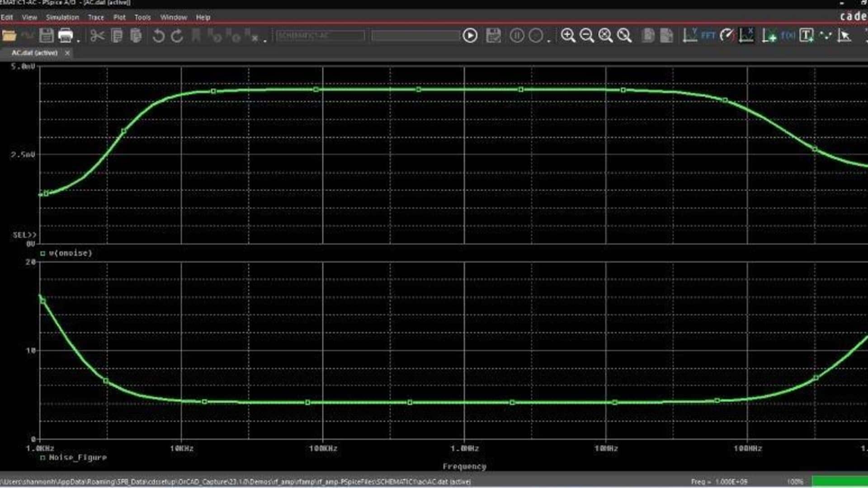868x488 pixels.
Task: Select the AC.dat (active) tab
Action: point(34,53)
